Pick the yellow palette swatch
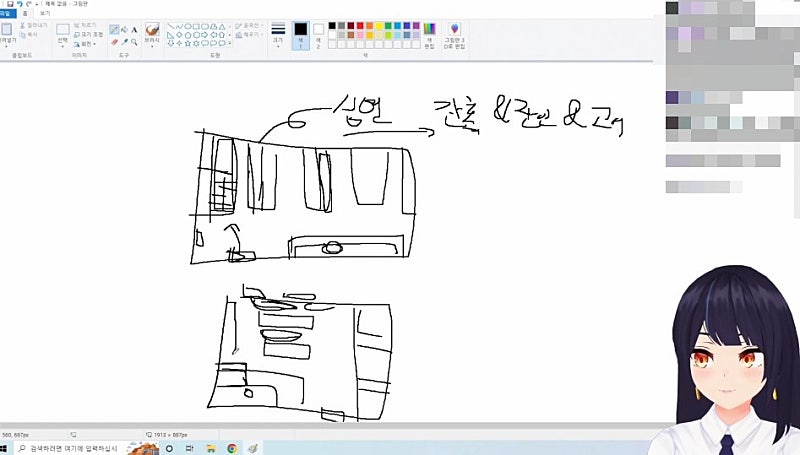 (x=379, y=26)
